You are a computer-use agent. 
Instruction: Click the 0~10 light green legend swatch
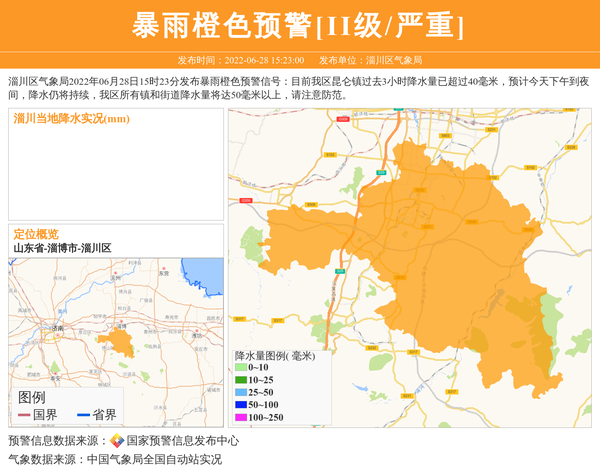(241, 368)
